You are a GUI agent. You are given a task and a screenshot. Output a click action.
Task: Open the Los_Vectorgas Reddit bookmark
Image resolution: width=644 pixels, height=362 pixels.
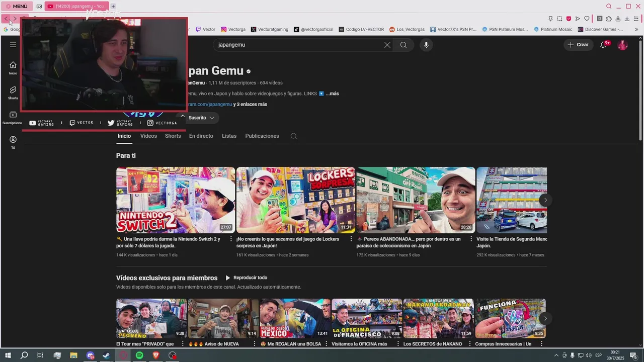click(x=407, y=29)
